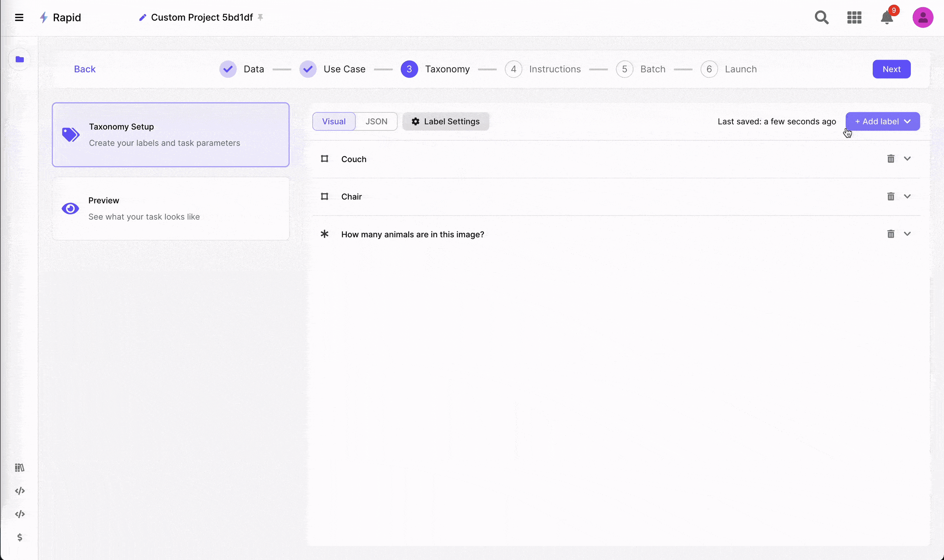Click the Next button

[x=891, y=69]
